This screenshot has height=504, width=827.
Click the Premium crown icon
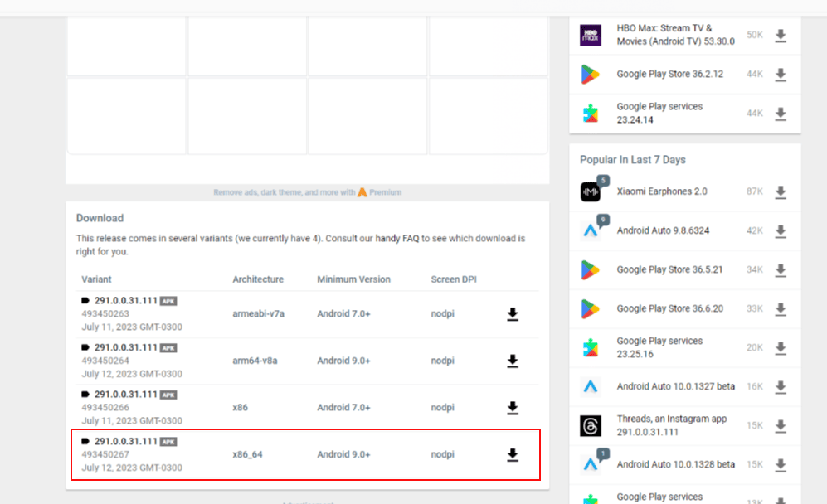pyautogui.click(x=362, y=191)
